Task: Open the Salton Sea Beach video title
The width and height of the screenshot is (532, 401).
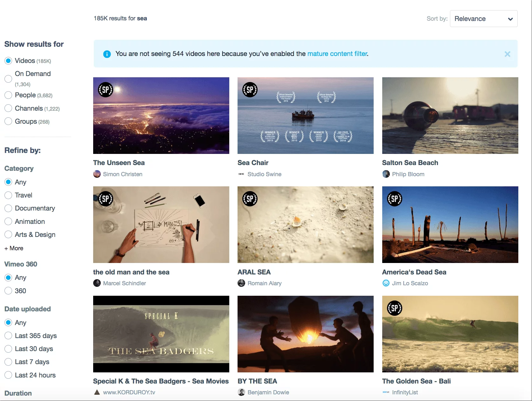Action: (x=410, y=163)
